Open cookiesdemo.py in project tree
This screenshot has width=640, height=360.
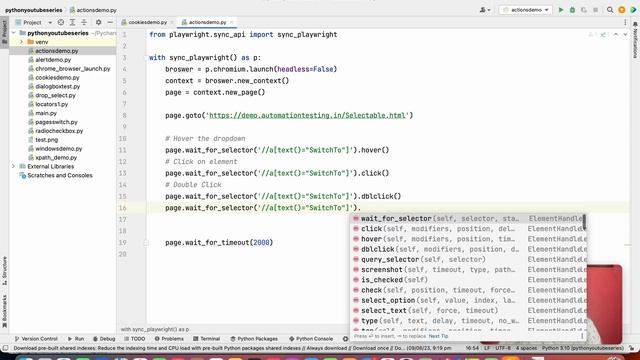tap(57, 78)
